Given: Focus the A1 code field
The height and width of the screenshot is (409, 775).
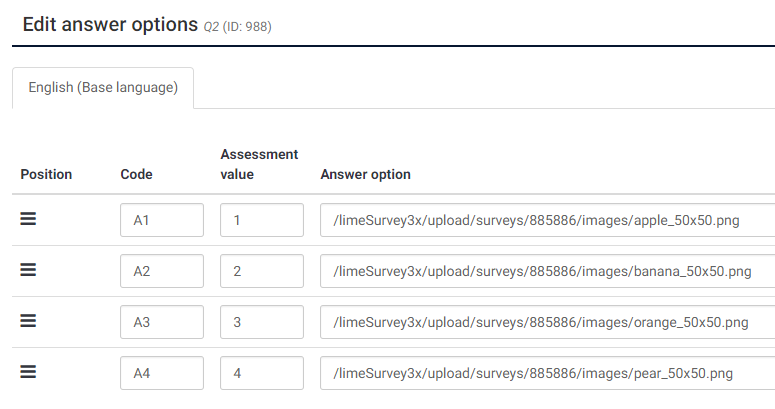Looking at the screenshot, I should tap(162, 220).
